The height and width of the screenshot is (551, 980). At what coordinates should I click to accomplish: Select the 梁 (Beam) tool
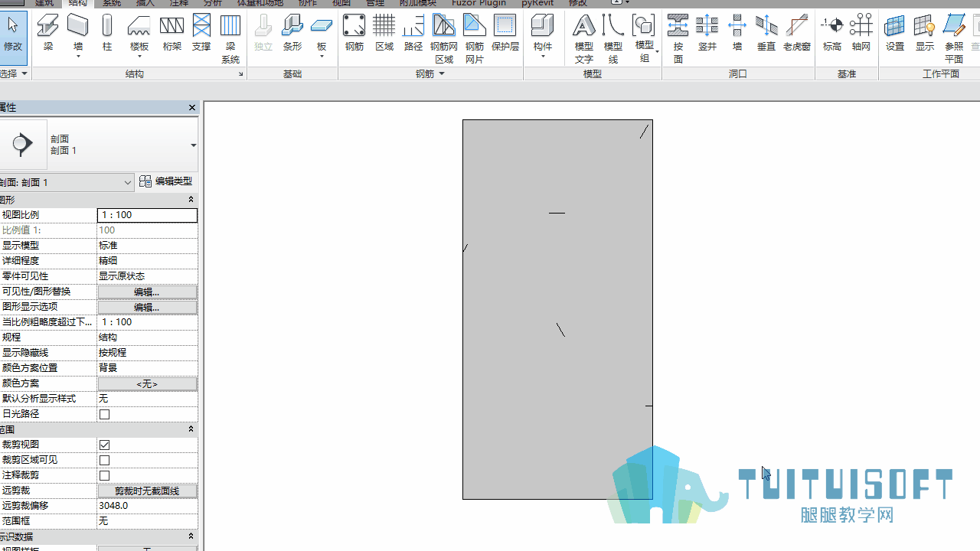coord(48,32)
